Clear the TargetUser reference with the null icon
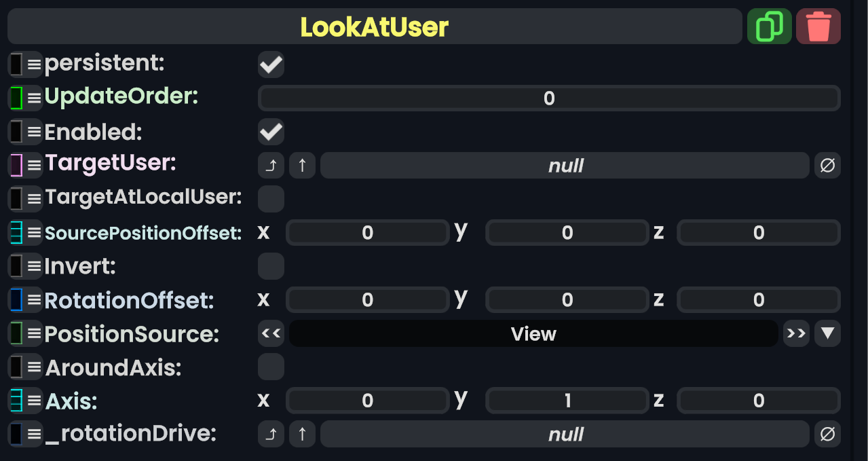 pos(827,166)
